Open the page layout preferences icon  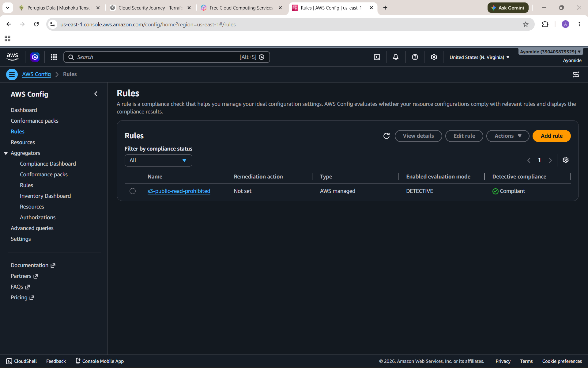[x=576, y=74]
